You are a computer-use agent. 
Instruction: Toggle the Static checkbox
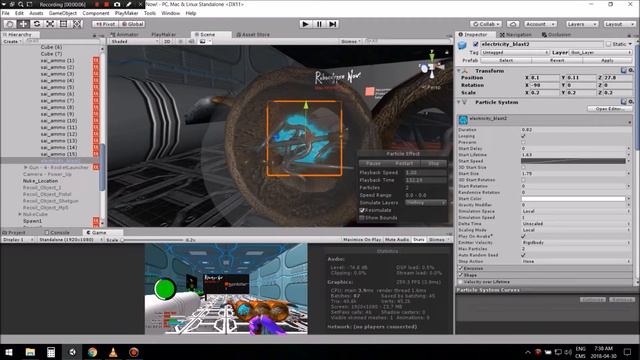609,44
